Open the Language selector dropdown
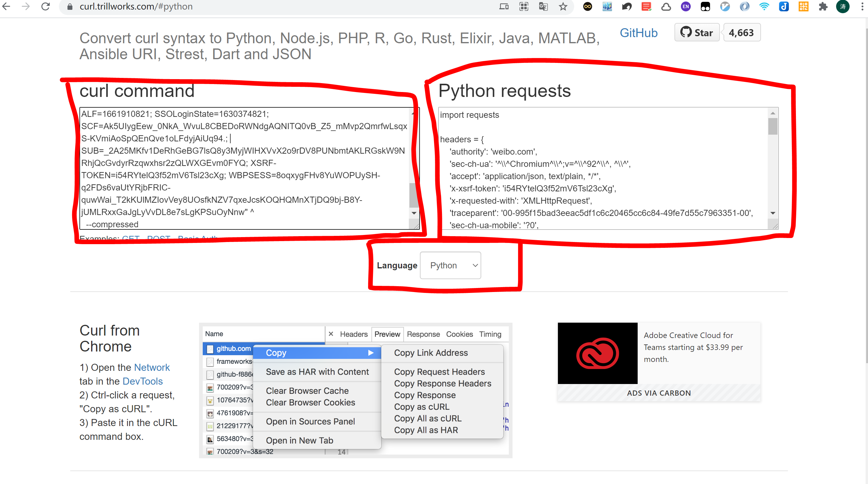The height and width of the screenshot is (484, 868). pyautogui.click(x=450, y=265)
